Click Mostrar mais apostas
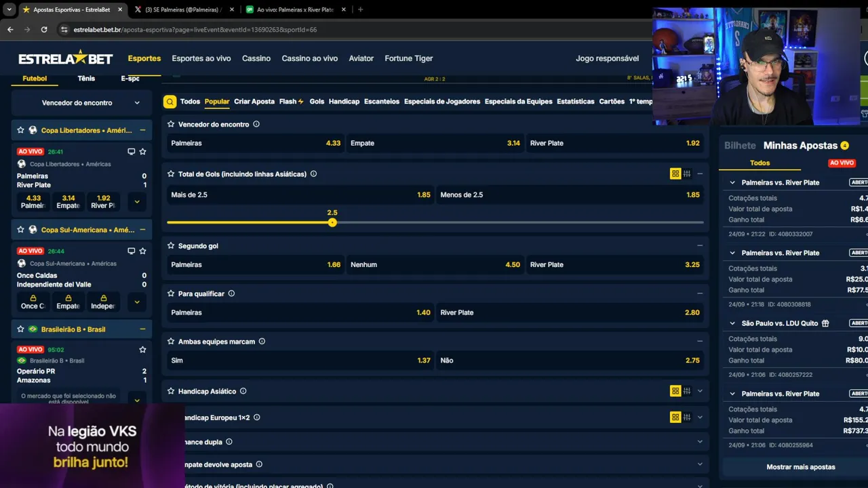868x488 pixels. 801,467
